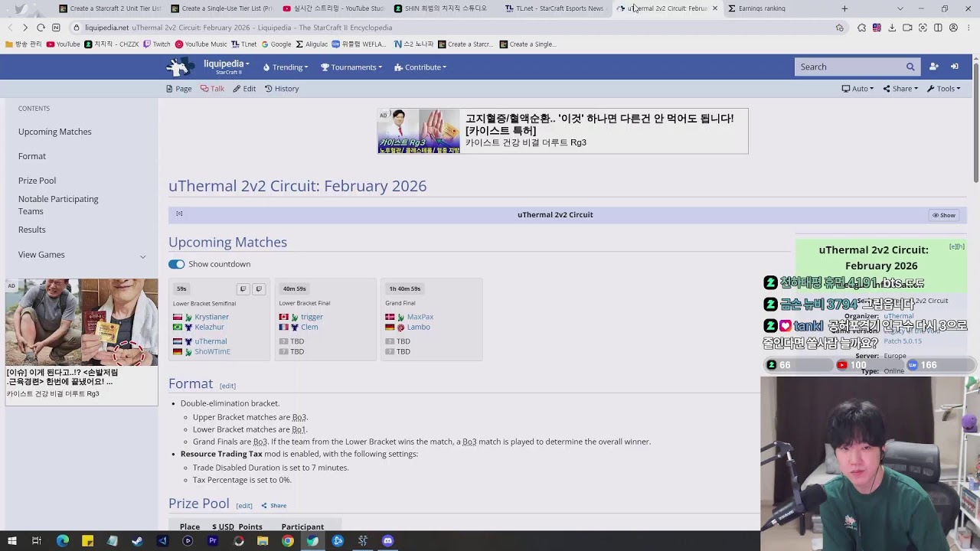Open the browser profile icon
The height and width of the screenshot is (551, 980).
pyautogui.click(x=953, y=28)
